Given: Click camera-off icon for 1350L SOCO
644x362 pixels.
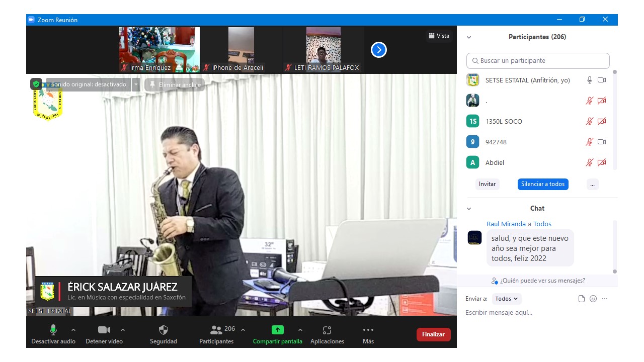Looking at the screenshot, I should (x=602, y=121).
